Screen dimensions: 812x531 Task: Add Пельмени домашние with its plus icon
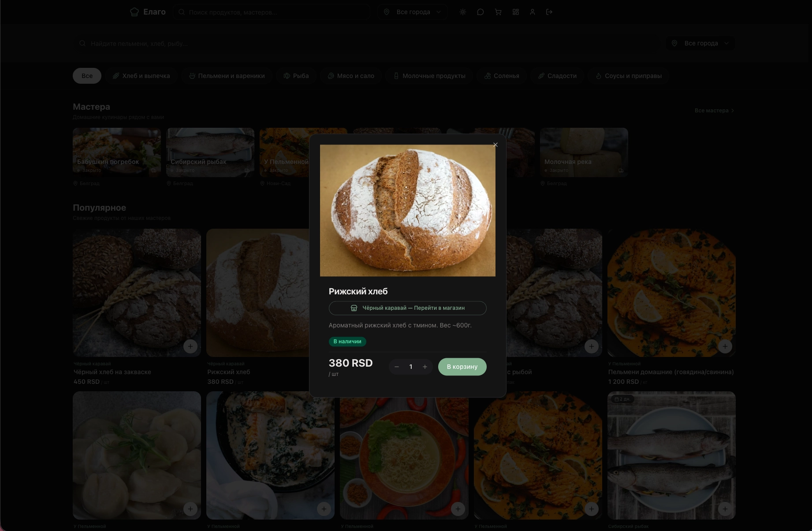point(725,346)
